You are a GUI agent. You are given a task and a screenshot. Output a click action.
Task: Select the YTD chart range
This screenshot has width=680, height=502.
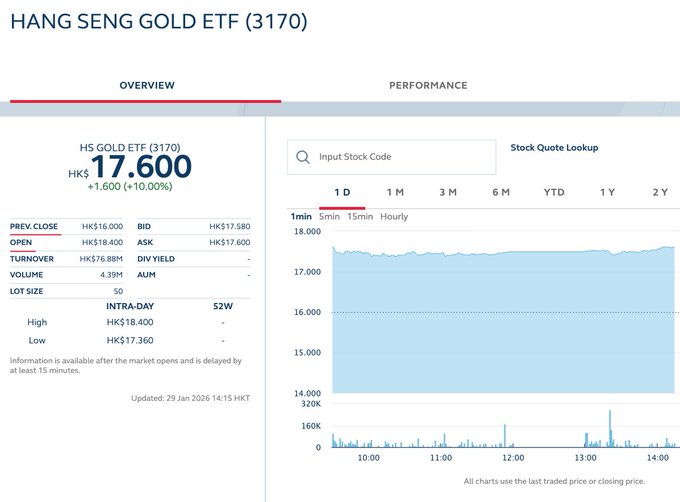554,192
